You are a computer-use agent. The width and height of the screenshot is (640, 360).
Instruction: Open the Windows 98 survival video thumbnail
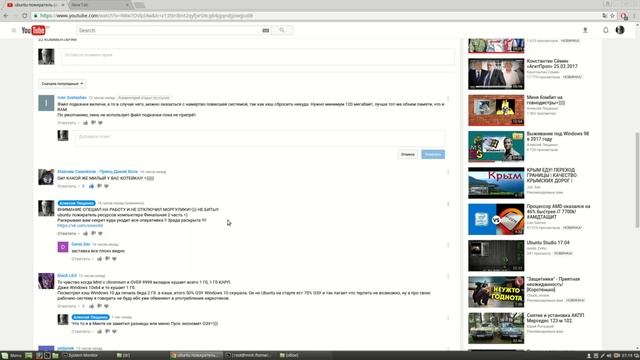click(496, 147)
